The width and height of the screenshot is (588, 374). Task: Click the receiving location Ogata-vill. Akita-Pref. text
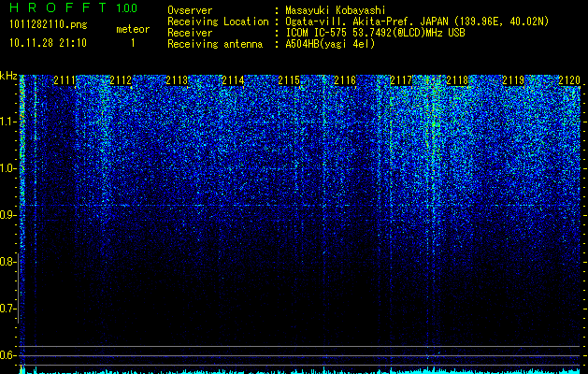coord(417,22)
